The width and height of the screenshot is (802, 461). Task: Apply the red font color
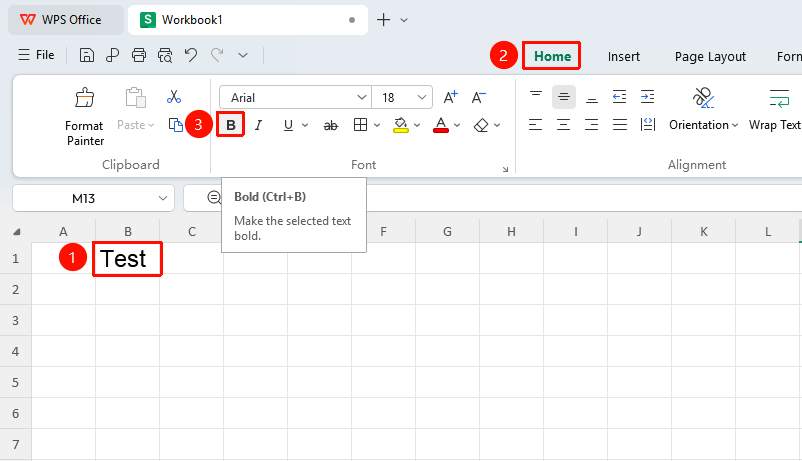(441, 125)
